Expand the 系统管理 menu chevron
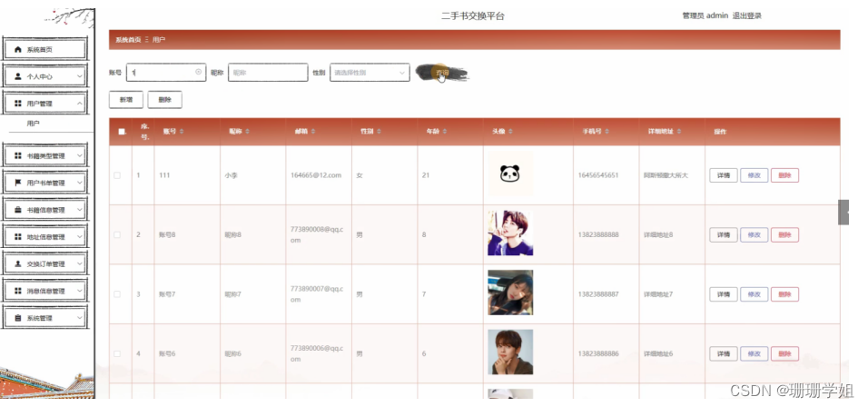Screen dimensions: 868x407 [80, 318]
